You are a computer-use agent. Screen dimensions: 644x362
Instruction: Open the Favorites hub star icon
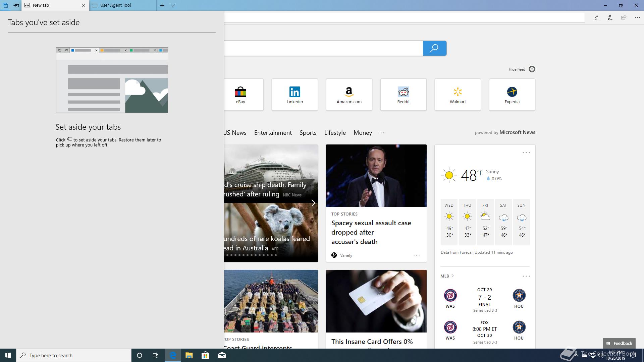[597, 17]
